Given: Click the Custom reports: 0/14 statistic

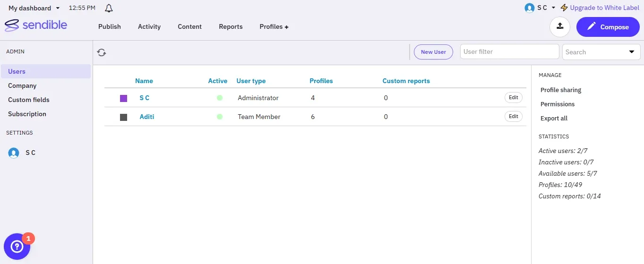Looking at the screenshot, I should click(x=570, y=196).
